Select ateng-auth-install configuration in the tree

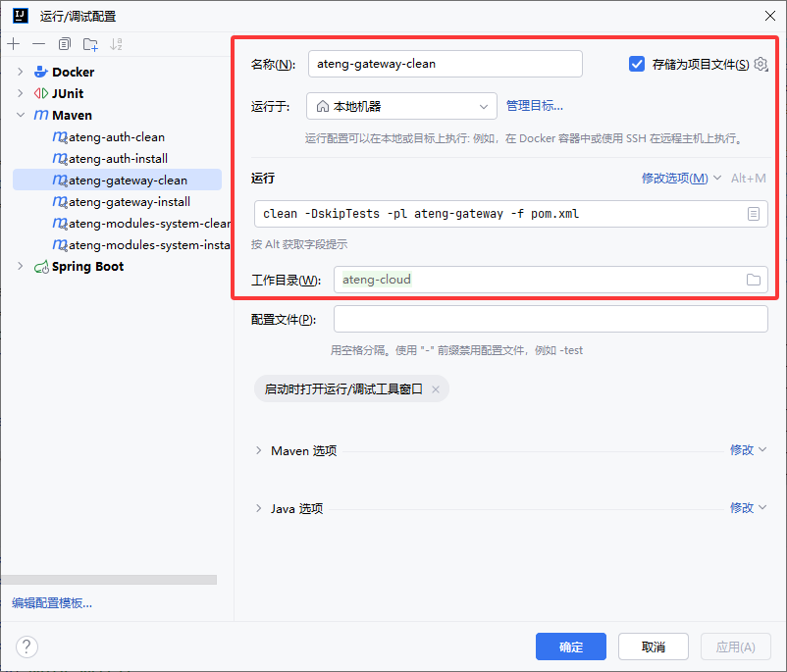[x=117, y=159]
